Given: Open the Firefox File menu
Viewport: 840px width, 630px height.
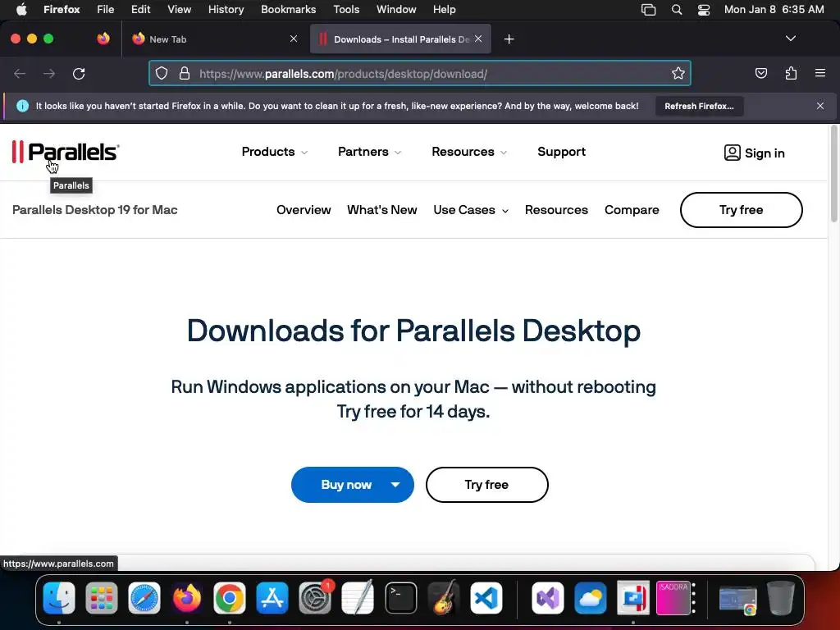Looking at the screenshot, I should tap(105, 10).
